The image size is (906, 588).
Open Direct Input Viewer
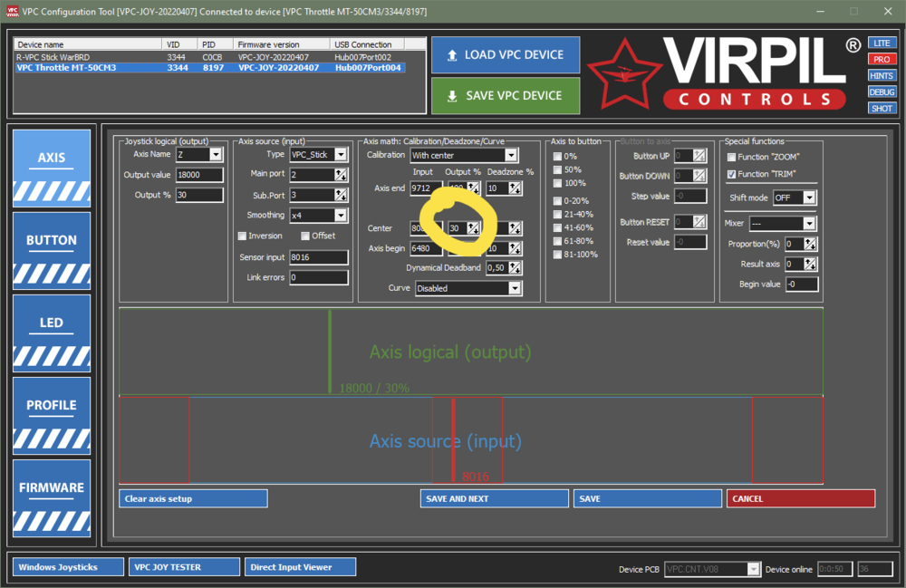301,567
